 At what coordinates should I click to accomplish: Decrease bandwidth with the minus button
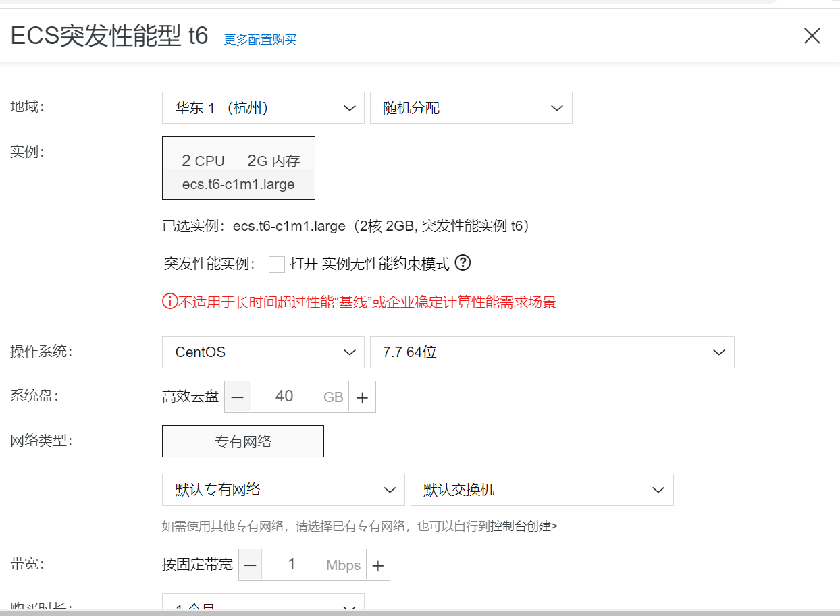(x=251, y=565)
